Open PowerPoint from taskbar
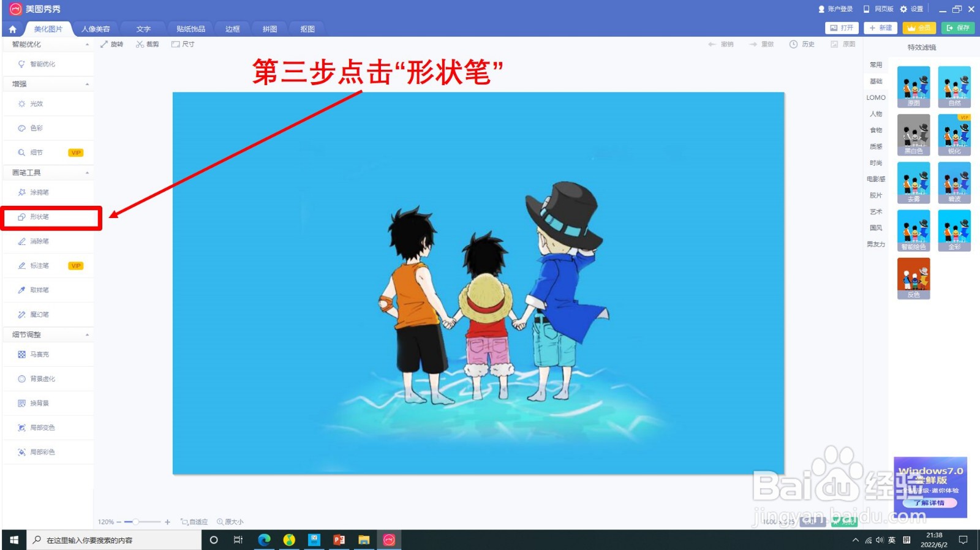The image size is (980, 550). click(339, 540)
